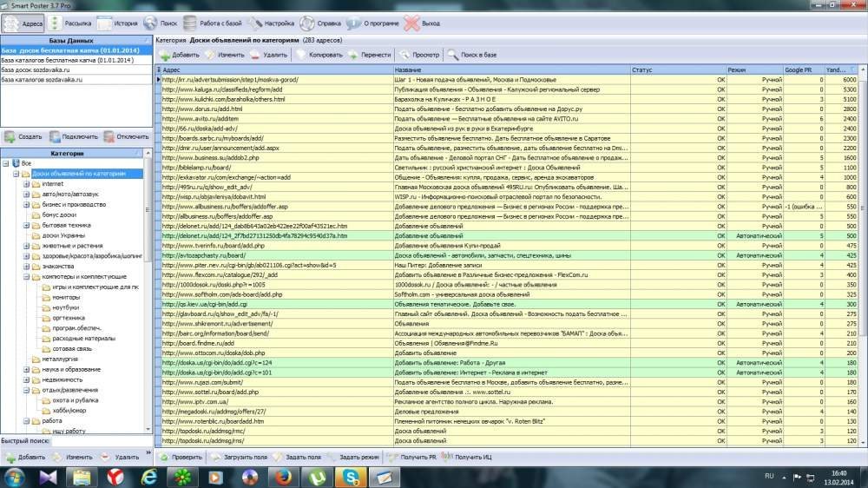Click Получить ИЦ button
868x488 pixels.
point(467,457)
